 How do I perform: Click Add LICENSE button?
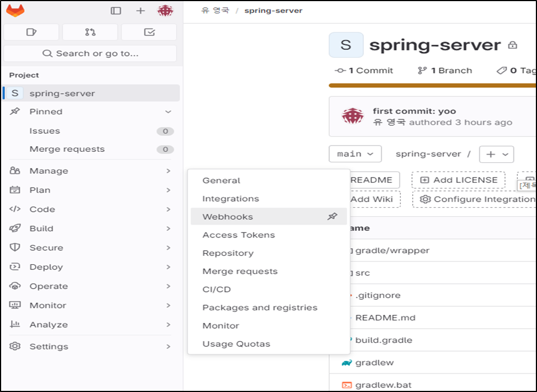click(458, 180)
